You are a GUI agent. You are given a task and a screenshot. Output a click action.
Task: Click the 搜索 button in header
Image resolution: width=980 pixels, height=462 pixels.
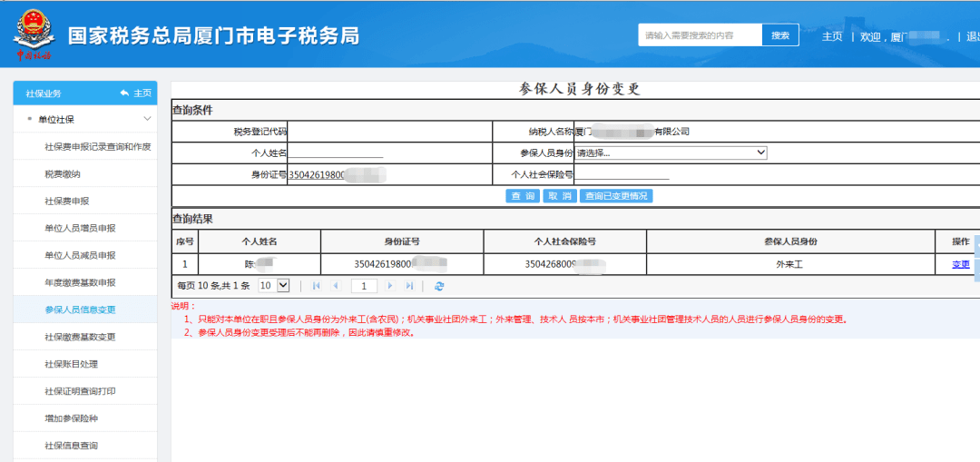(x=780, y=35)
